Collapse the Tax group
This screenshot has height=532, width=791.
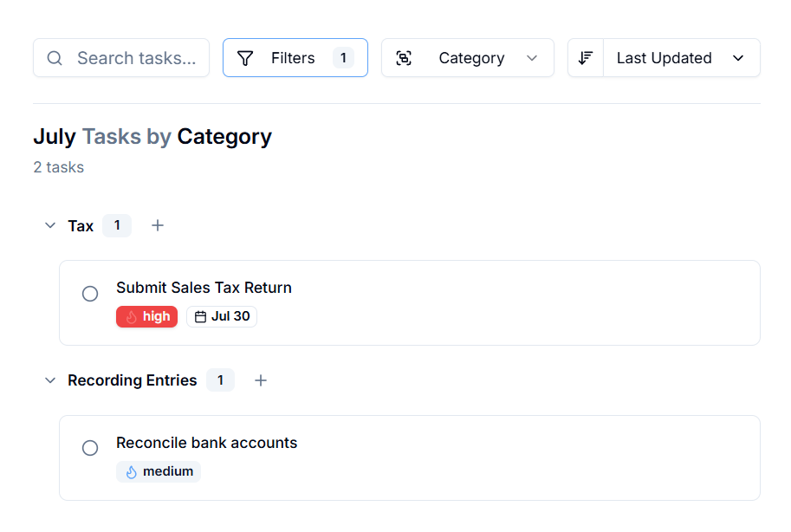click(x=50, y=225)
